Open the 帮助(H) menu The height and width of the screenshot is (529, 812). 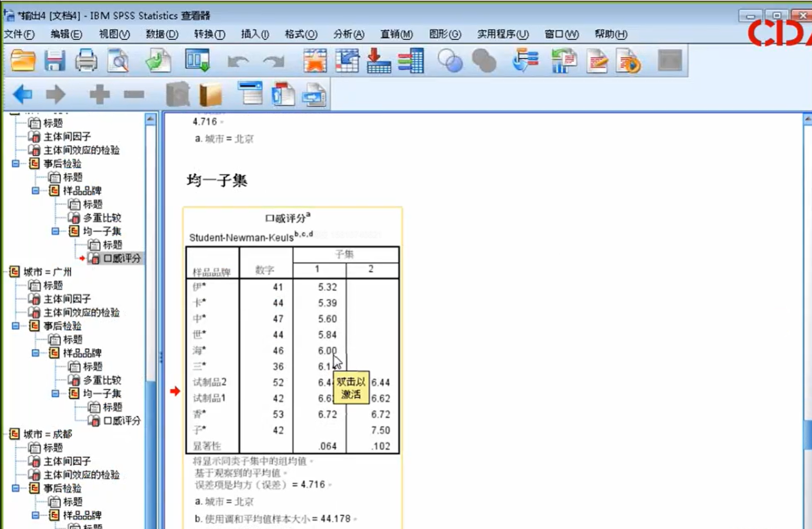pos(611,34)
